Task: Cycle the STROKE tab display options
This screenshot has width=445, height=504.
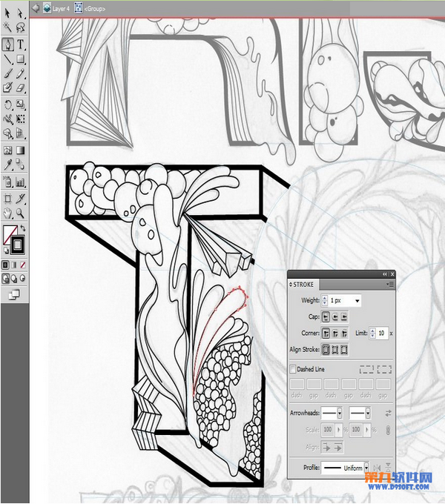Action: [x=291, y=285]
